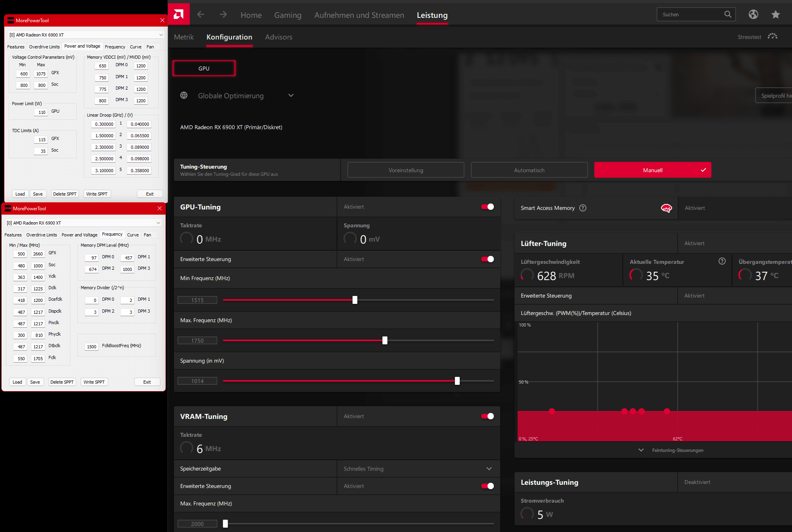The height and width of the screenshot is (532, 792).
Task: Go back with the left arrow icon
Action: pos(201,15)
